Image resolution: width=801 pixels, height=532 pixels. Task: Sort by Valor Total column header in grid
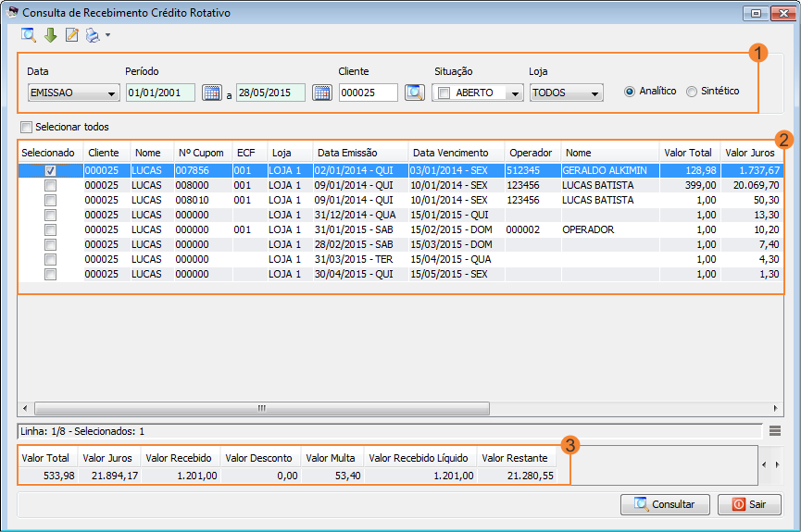(x=688, y=153)
